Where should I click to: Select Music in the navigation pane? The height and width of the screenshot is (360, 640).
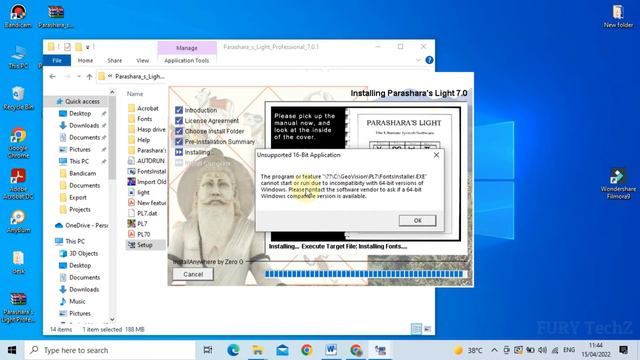pyautogui.click(x=77, y=302)
